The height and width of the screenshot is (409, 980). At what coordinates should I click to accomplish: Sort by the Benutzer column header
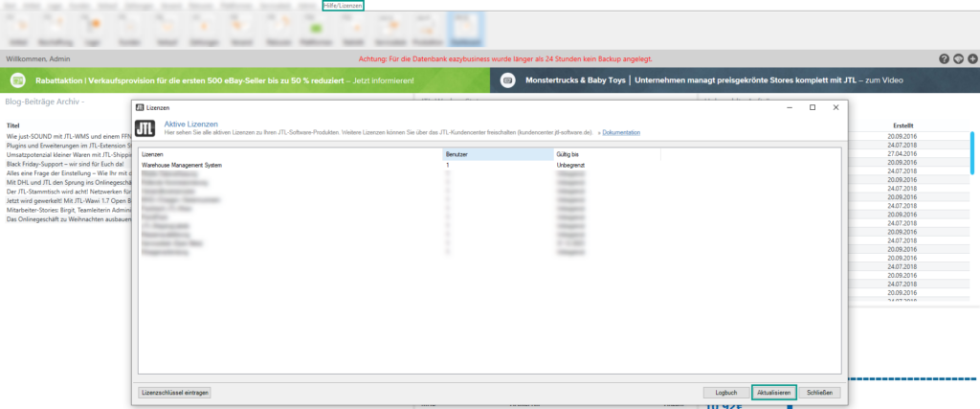[497, 153]
